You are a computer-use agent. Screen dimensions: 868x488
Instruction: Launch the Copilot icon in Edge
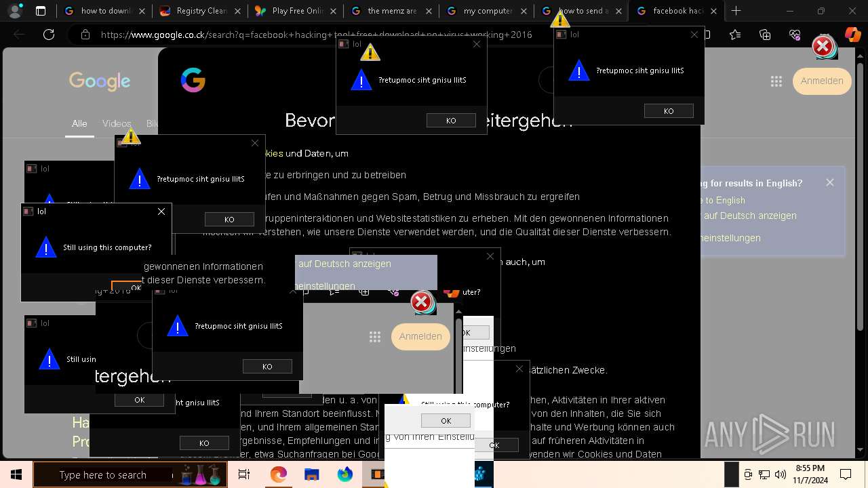(852, 35)
